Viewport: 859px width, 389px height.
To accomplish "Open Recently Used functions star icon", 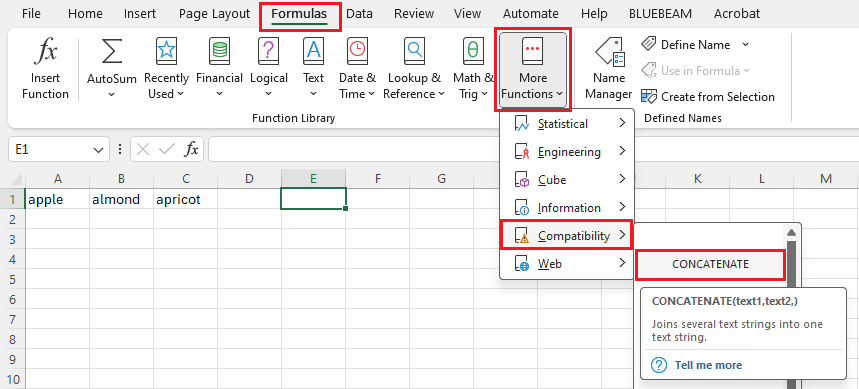I will coord(166,51).
